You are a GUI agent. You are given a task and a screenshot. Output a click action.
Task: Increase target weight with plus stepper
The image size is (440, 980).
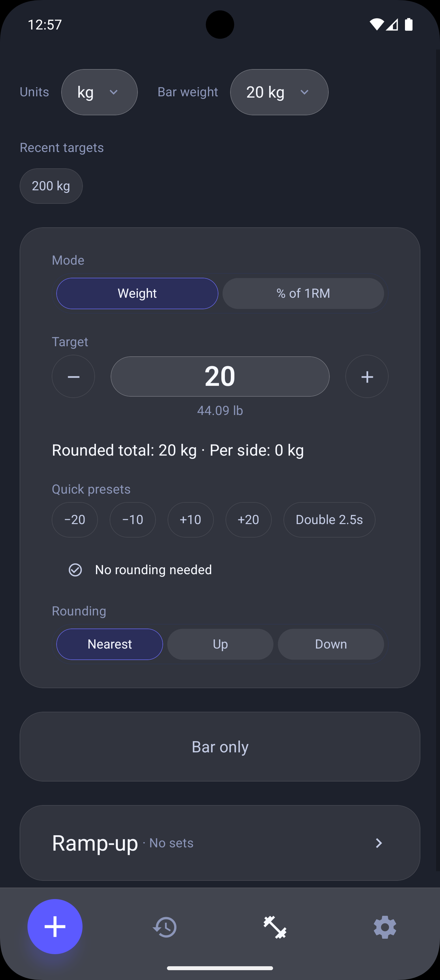click(x=367, y=376)
